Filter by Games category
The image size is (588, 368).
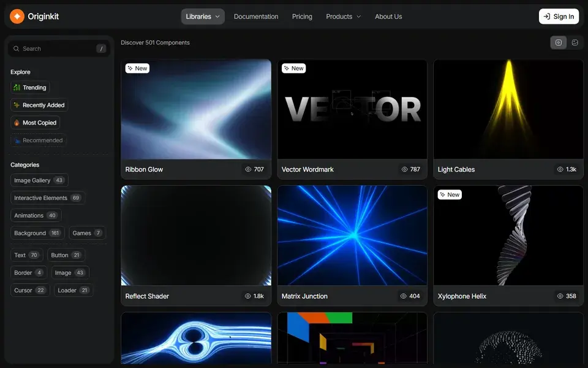(x=88, y=233)
